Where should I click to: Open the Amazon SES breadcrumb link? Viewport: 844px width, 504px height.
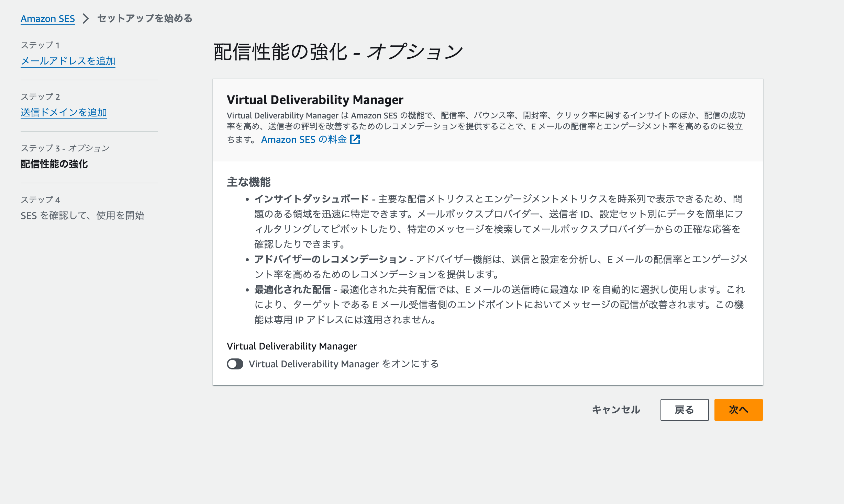click(x=48, y=19)
